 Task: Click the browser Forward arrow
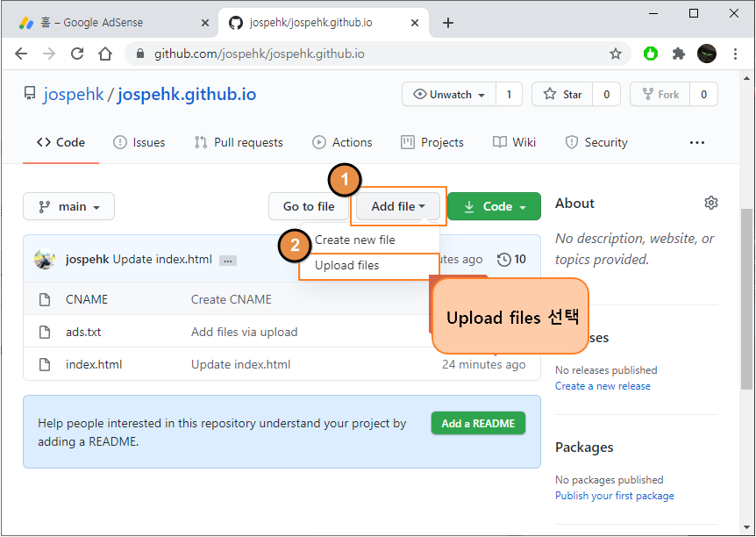pos(49,54)
